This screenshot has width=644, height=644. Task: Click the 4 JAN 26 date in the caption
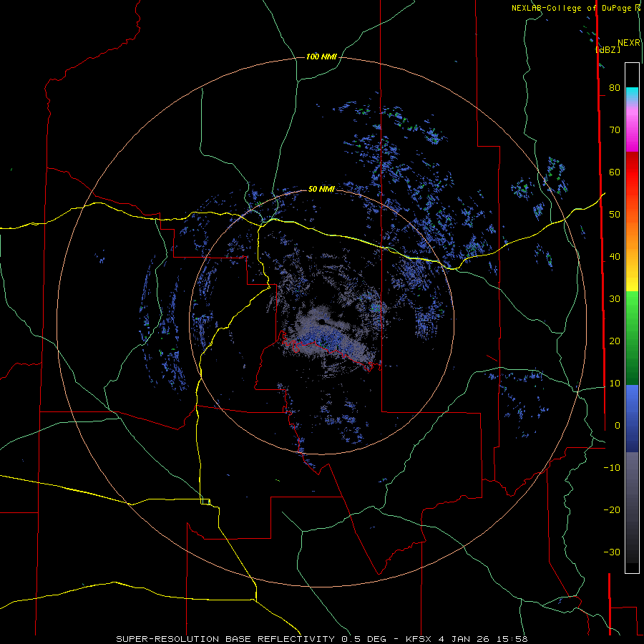pyautogui.click(x=464, y=639)
